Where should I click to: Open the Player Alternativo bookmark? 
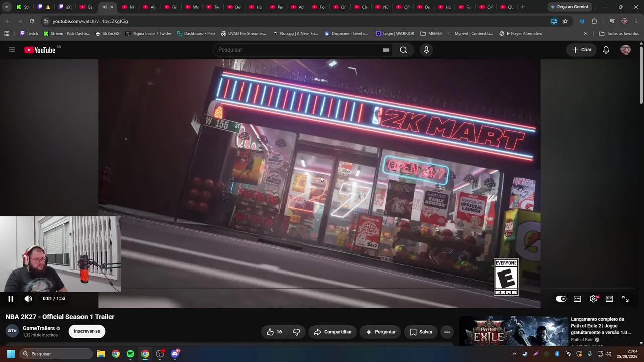pyautogui.click(x=521, y=34)
